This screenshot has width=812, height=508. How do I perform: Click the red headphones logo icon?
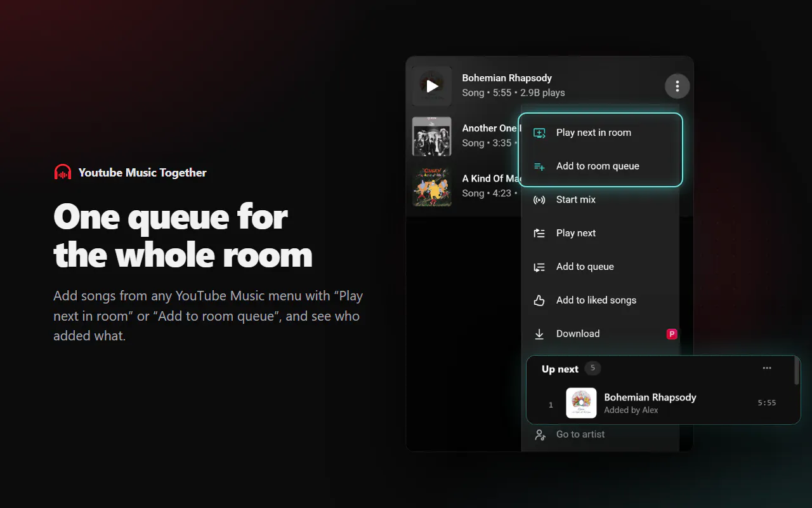pos(63,172)
